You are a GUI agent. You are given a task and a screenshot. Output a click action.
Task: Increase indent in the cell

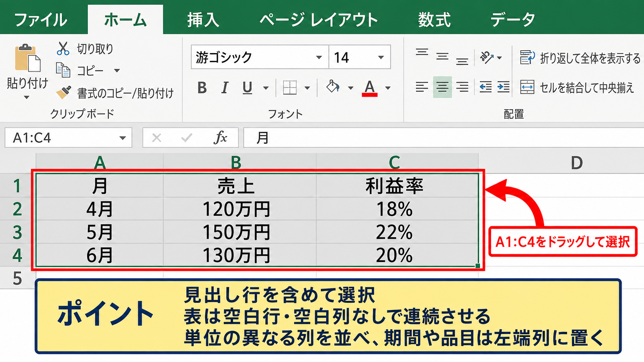pyautogui.click(x=503, y=87)
